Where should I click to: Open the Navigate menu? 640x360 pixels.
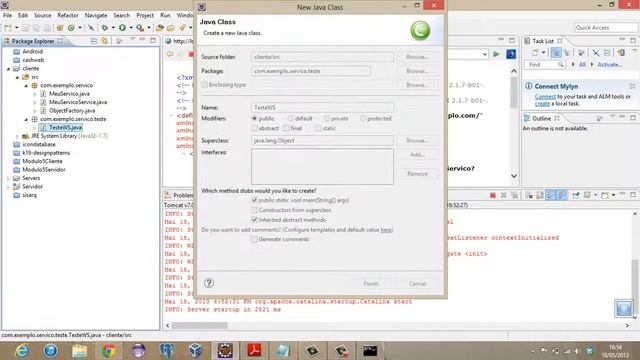96,15
